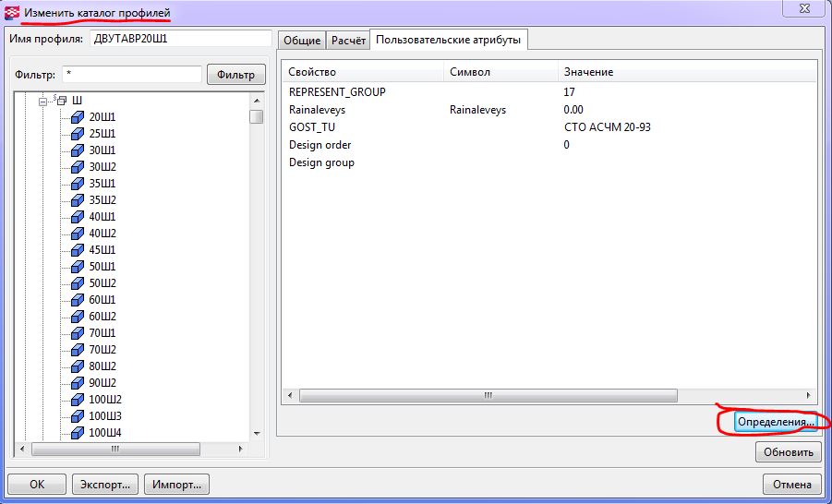The height and width of the screenshot is (504, 832).
Task: Open the Определения... dialog
Action: 776,422
